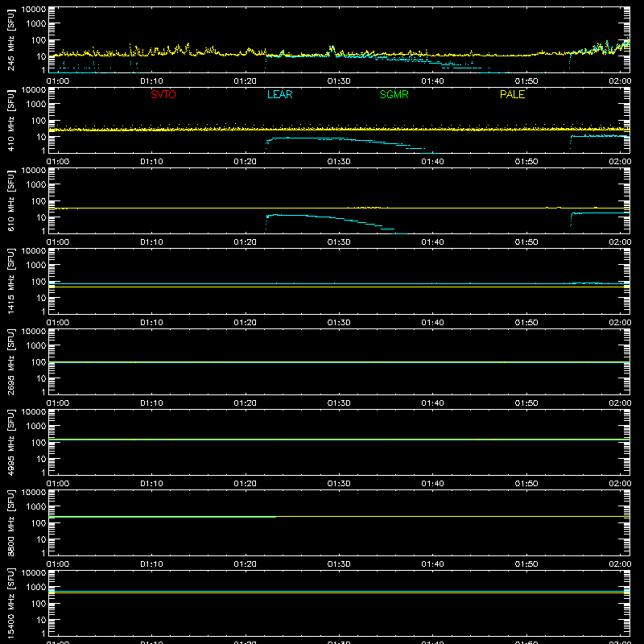Click the 02:00 tick label under 4995 MHz plot
The image size is (644, 644).
pos(620,484)
